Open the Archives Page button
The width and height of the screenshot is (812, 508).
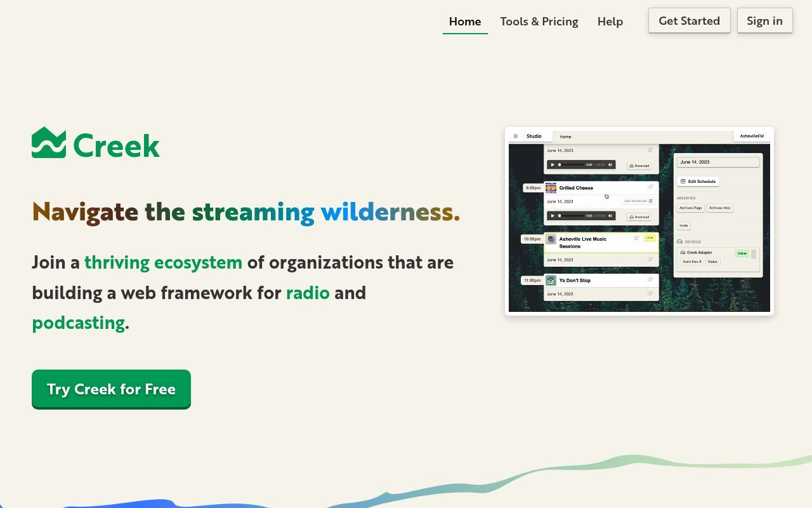[690, 208]
